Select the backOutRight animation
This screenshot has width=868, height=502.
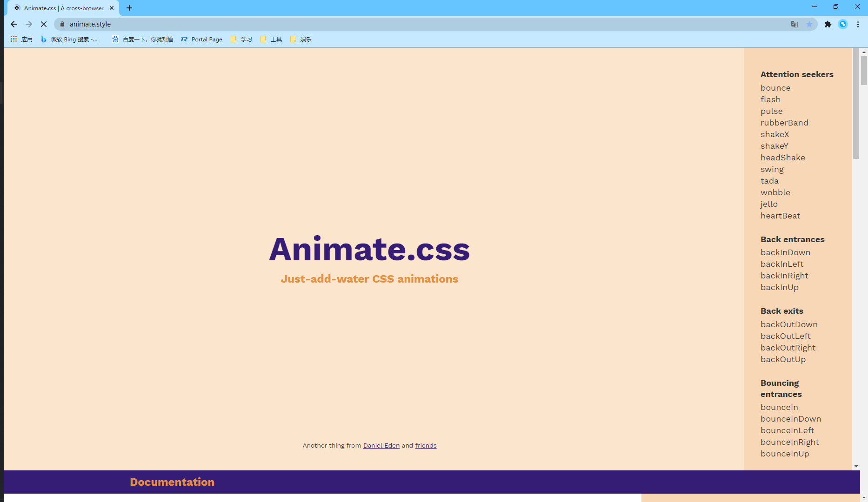point(788,348)
